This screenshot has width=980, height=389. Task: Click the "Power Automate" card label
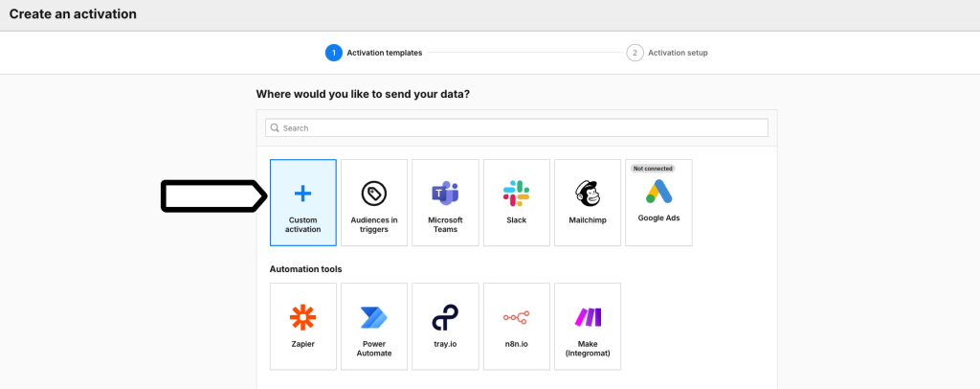pos(374,349)
